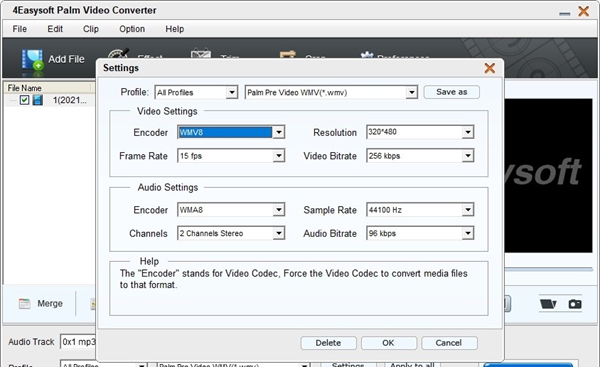600x367 pixels.
Task: Toggle the checkbox beside file 1(2021...
Action: click(x=24, y=100)
